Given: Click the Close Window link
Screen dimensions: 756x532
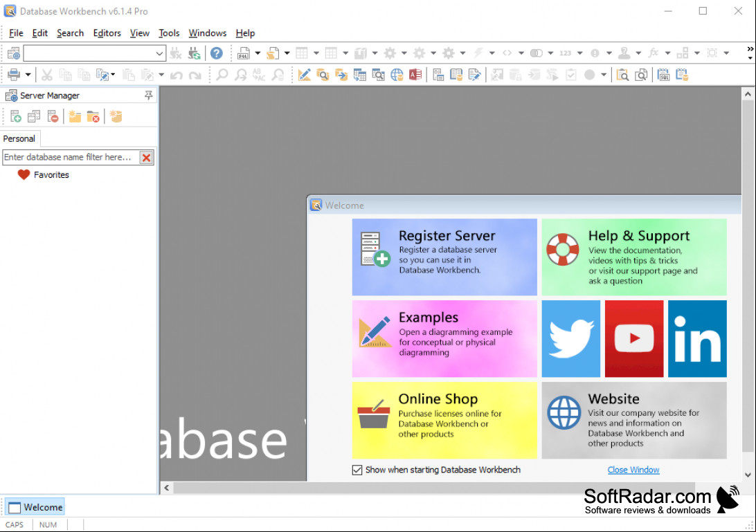Looking at the screenshot, I should (633, 470).
